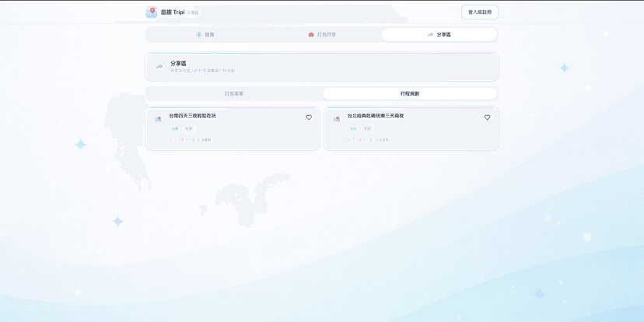Click the view count icon on 台北 card
Viewport: 644px width, 322px height.
pos(349,140)
